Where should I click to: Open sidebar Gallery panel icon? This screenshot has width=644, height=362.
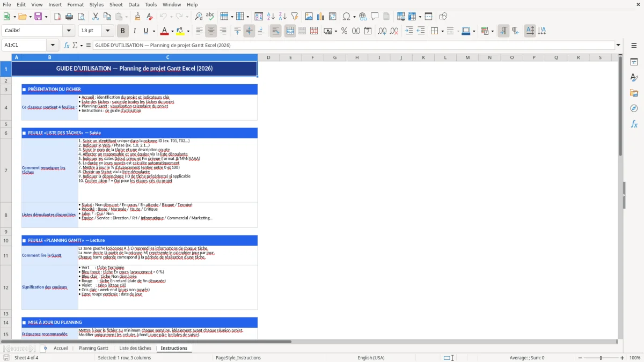pos(634,93)
